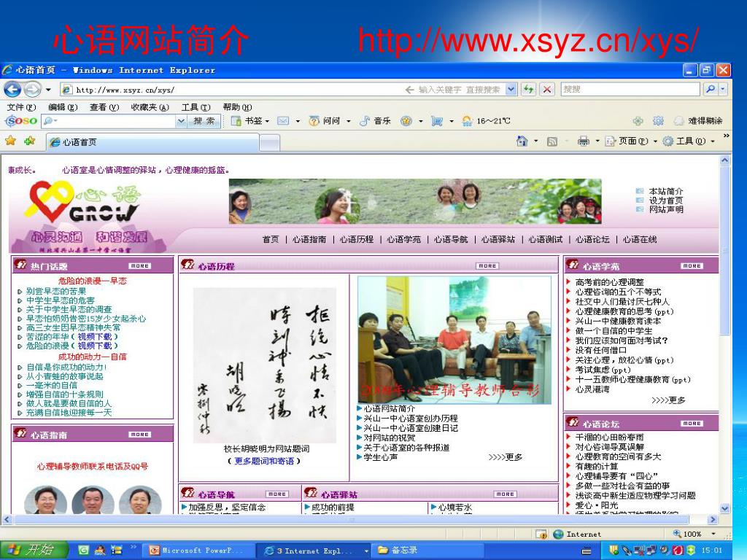Click the Home page icon
747x560 pixels.
[x=522, y=141]
